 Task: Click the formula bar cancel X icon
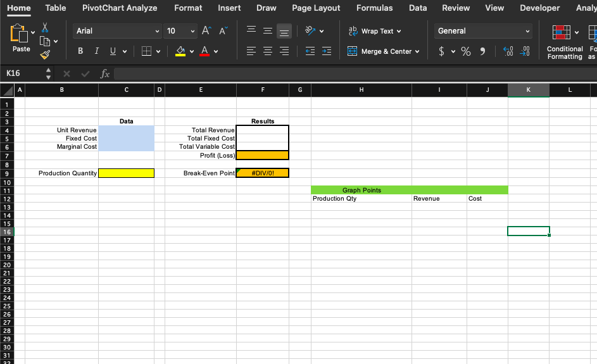click(x=66, y=73)
